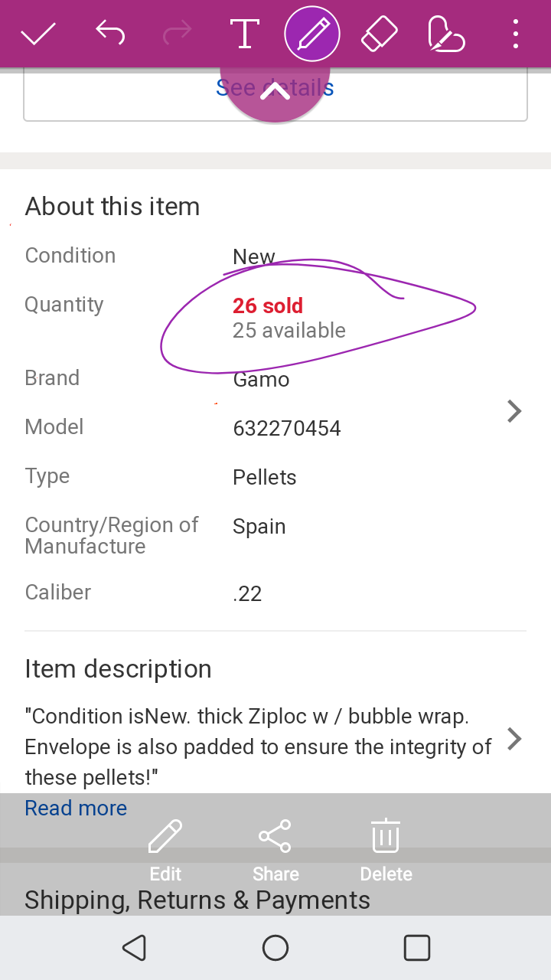Tap the 26 sold text
The height and width of the screenshot is (980, 551).
coord(268,305)
